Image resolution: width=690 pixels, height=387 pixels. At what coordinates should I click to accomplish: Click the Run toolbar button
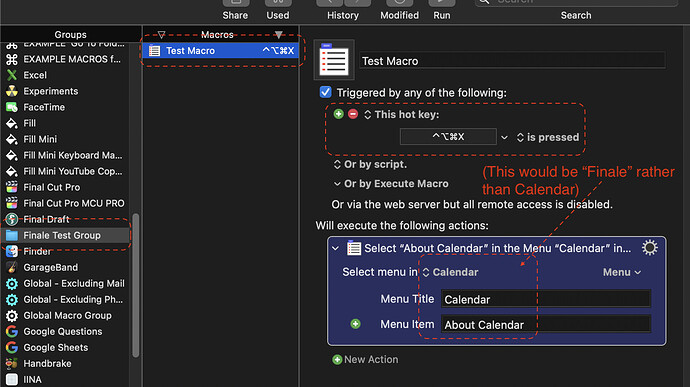(442, 10)
